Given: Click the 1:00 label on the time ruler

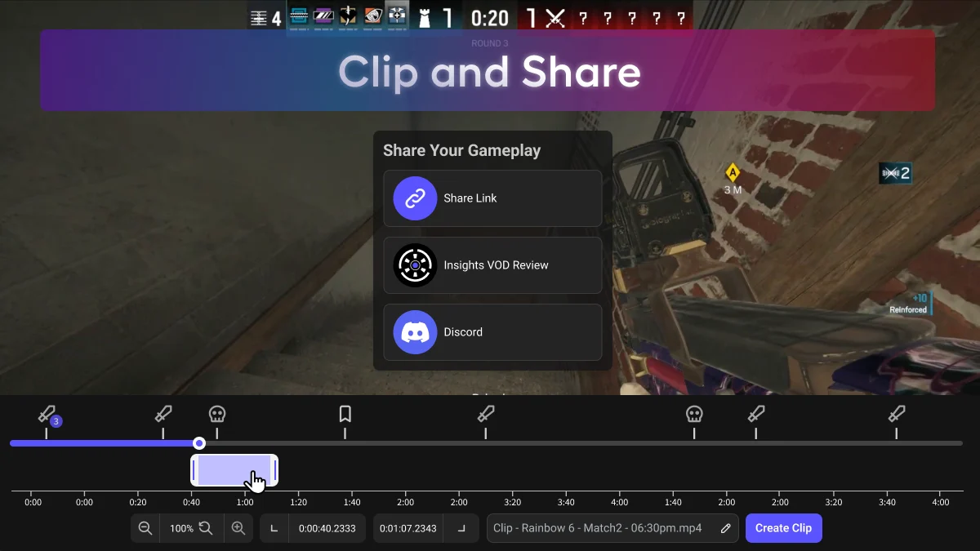Looking at the screenshot, I should coord(245,503).
